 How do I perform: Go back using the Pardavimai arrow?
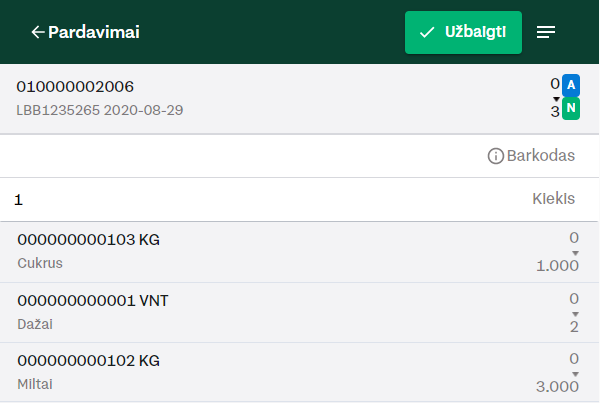pyautogui.click(x=38, y=32)
